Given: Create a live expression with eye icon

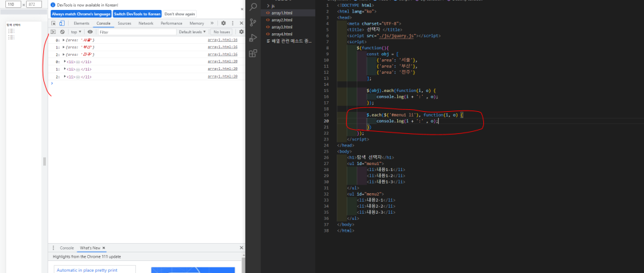Looking at the screenshot, I should click(x=90, y=31).
